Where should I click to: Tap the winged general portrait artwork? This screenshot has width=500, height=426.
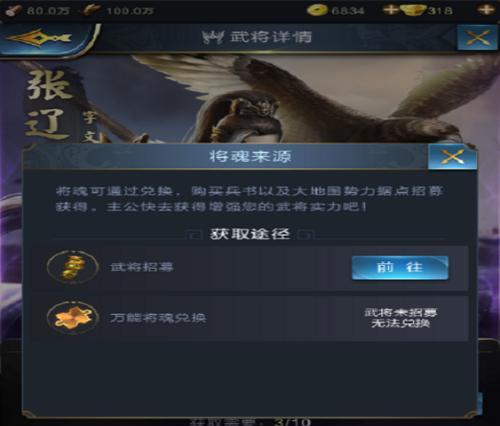coord(283,100)
